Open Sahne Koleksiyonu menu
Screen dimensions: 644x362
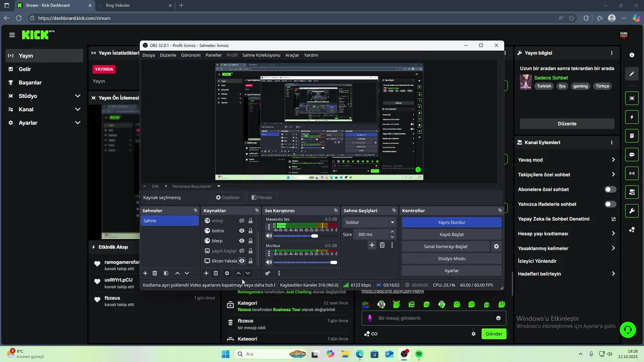(x=261, y=55)
